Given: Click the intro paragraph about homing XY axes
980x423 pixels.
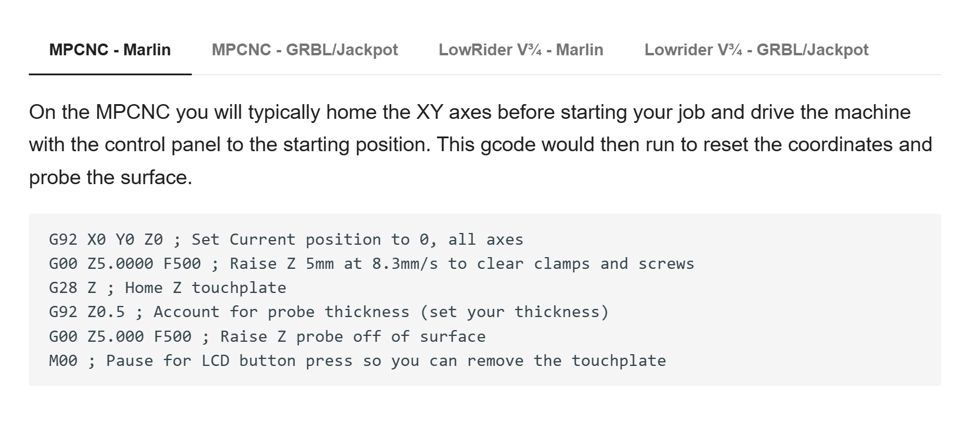Looking at the screenshot, I should click(x=481, y=145).
